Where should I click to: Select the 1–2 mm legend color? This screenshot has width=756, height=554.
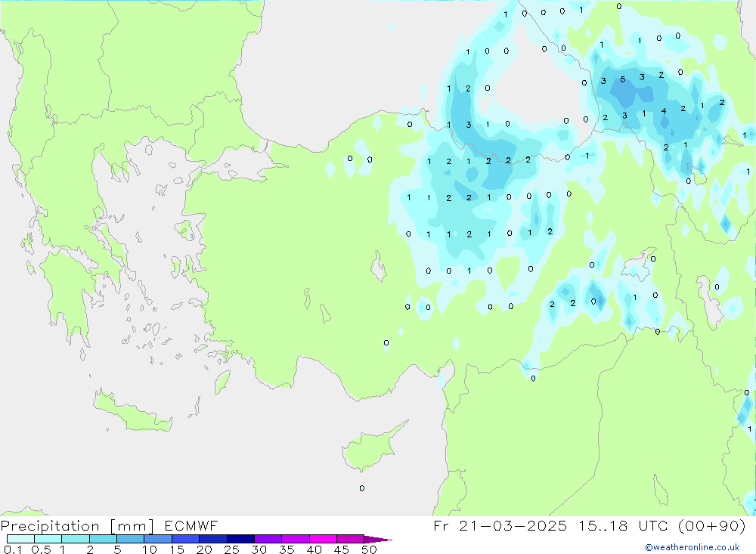75,539
